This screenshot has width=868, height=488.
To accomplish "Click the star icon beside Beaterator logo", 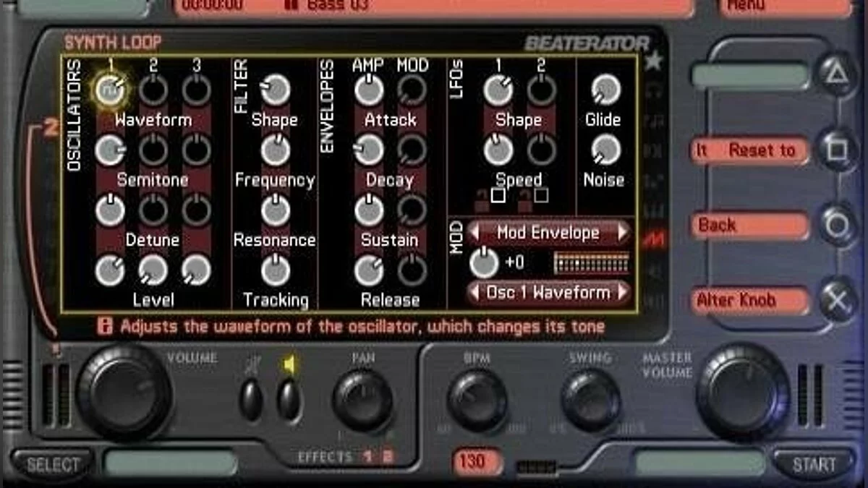I will 653,61.
